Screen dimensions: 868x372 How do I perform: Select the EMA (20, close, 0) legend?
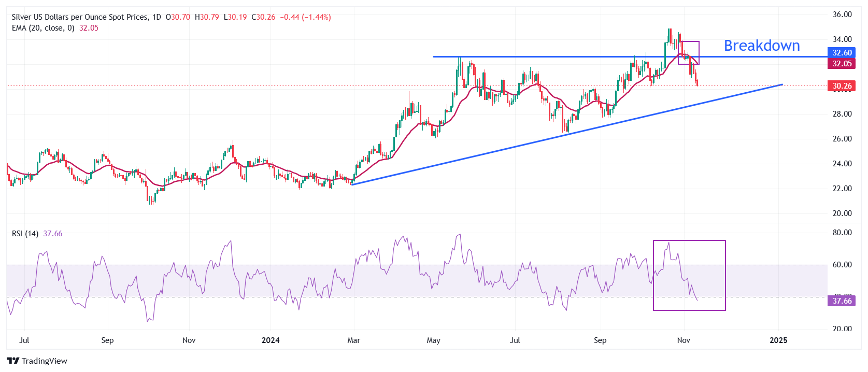click(43, 28)
